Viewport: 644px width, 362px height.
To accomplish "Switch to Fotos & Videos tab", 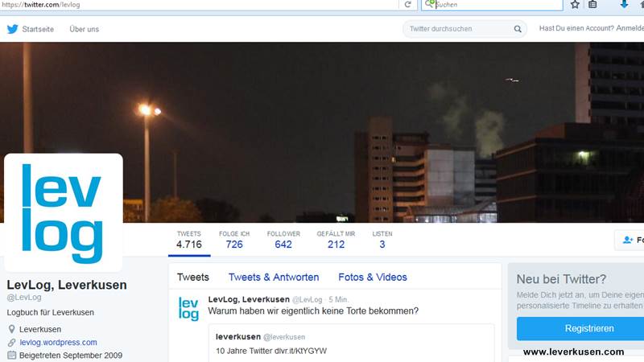I will [373, 277].
